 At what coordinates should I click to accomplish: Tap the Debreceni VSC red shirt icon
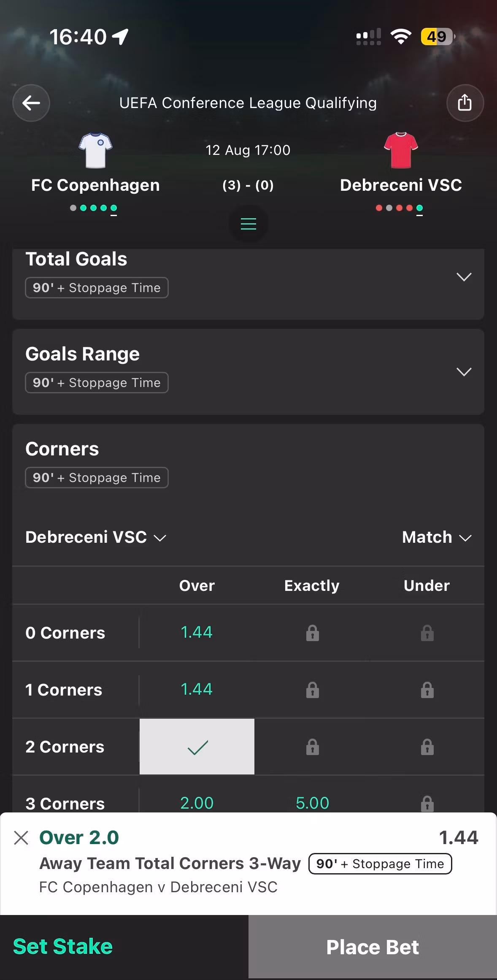[401, 150]
